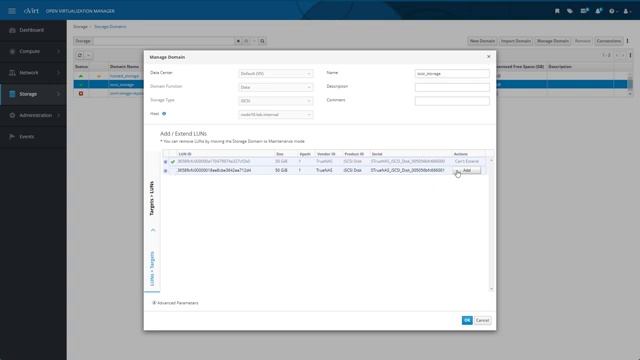
Task: Click the Manage Domain toolbar button
Action: [553, 41]
